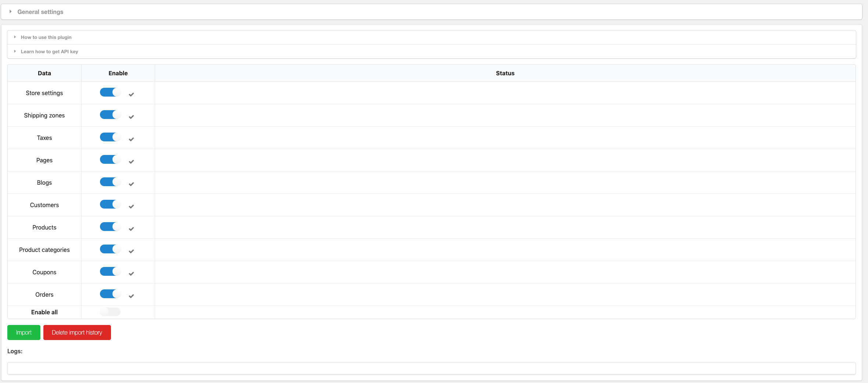Click the checkmark icon in the Taxes row
868x383 pixels.
(131, 139)
